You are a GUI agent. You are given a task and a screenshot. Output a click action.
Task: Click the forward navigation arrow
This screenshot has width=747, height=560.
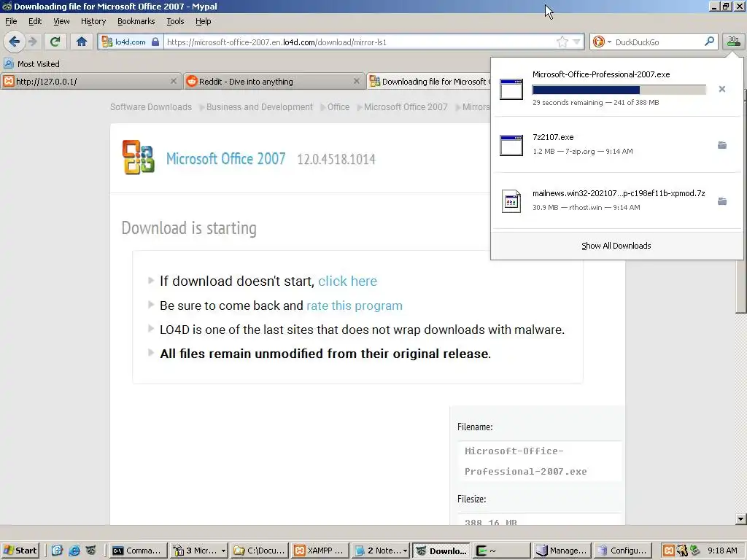pyautogui.click(x=33, y=42)
